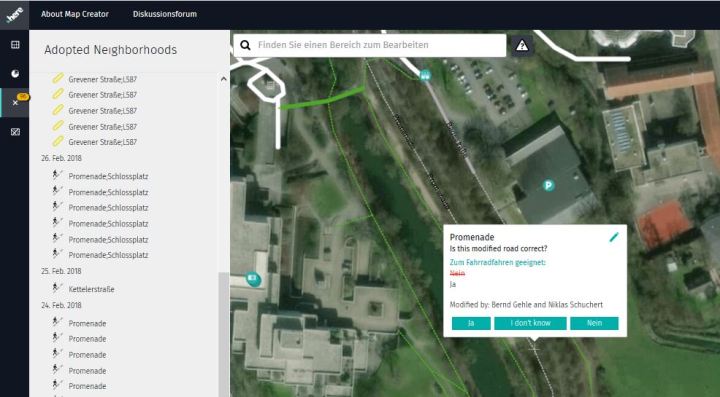The height and width of the screenshot is (397, 720).
Task: Click 'Modified by: Bernd Gehle and Niklas Schuchert' text
Action: point(526,304)
